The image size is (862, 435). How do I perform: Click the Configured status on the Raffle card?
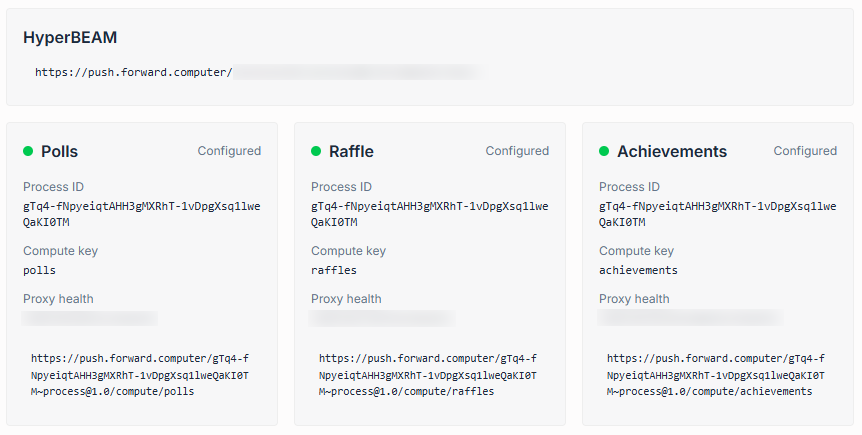click(517, 151)
